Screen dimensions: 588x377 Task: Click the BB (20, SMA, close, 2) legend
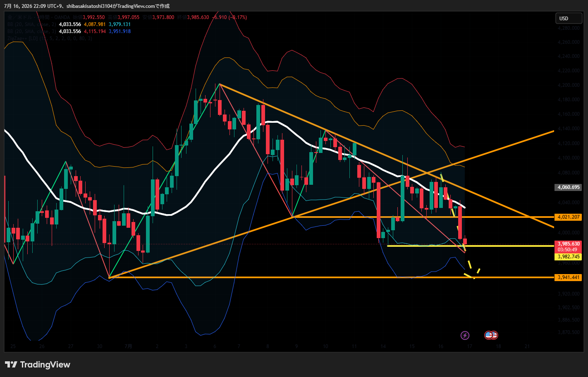(x=32, y=24)
